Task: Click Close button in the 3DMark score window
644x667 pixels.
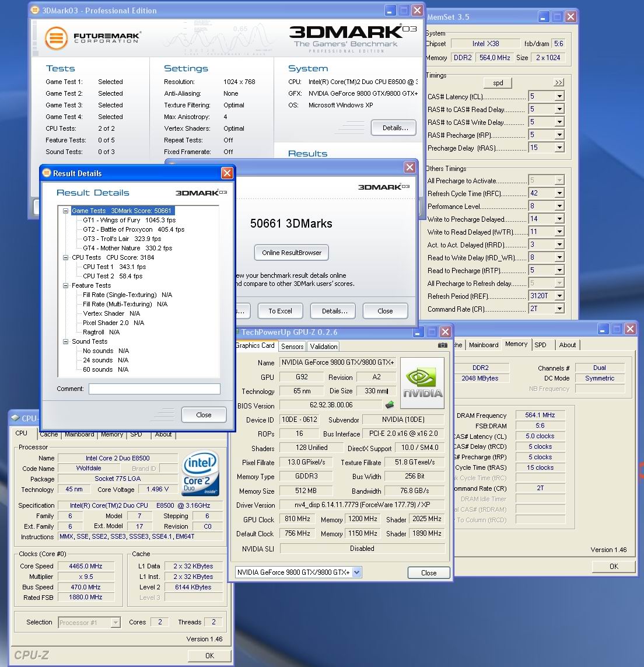Action: point(385,311)
